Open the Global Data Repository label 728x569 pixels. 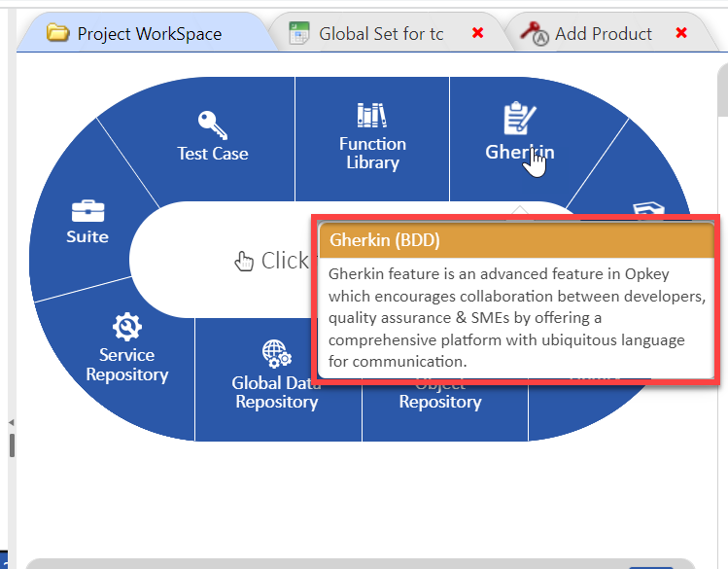click(x=277, y=393)
